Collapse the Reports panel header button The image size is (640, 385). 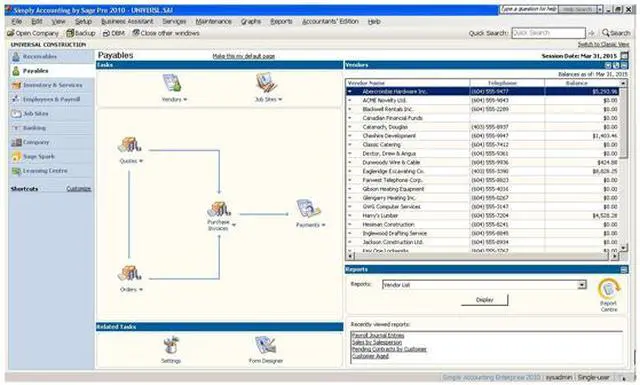[x=624, y=269]
